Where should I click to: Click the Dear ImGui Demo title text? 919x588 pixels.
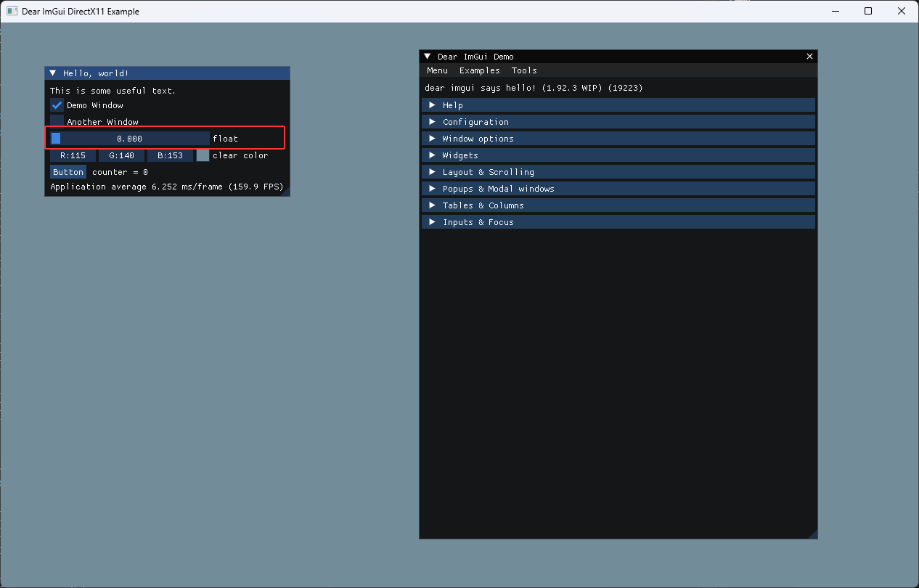tap(475, 57)
